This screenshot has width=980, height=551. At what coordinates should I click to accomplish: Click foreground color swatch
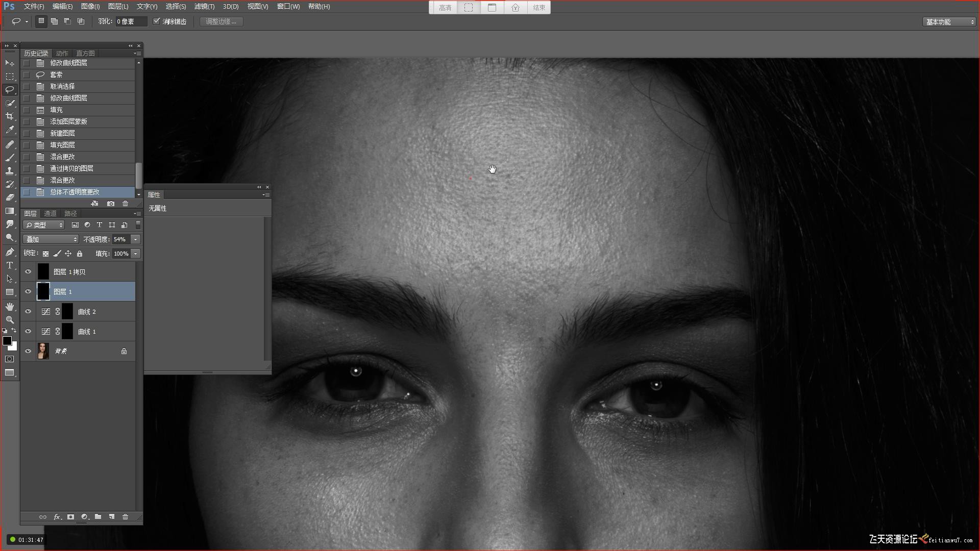(x=7, y=341)
